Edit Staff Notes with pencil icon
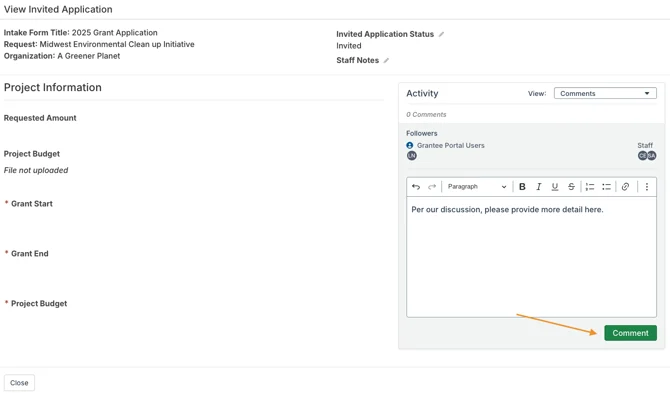 (386, 60)
